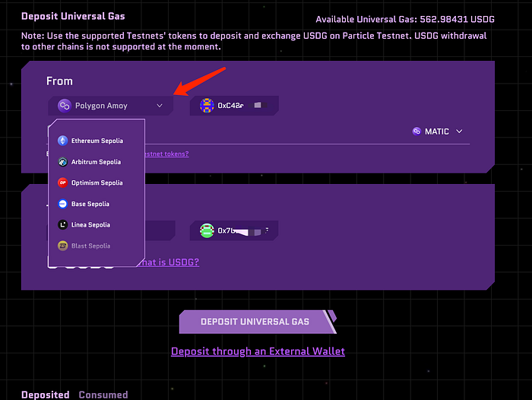The width and height of the screenshot is (532, 400).
Task: Expand the MATIC token selector arrow
Action: (x=458, y=132)
